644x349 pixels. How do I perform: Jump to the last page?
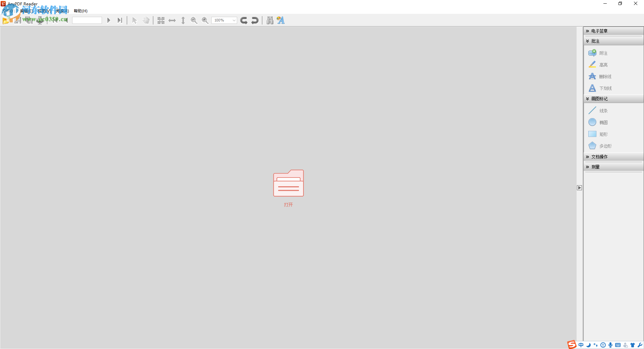tap(120, 20)
